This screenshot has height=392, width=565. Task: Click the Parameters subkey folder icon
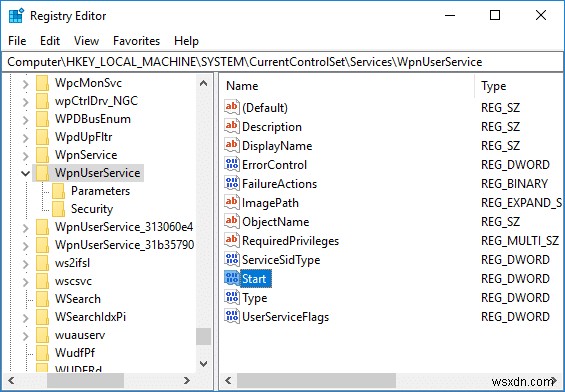pyautogui.click(x=58, y=191)
